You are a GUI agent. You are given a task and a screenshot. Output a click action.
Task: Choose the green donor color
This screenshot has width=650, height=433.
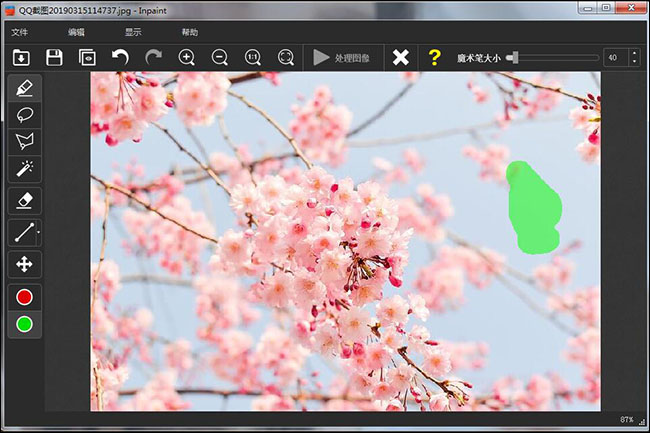[x=24, y=324]
